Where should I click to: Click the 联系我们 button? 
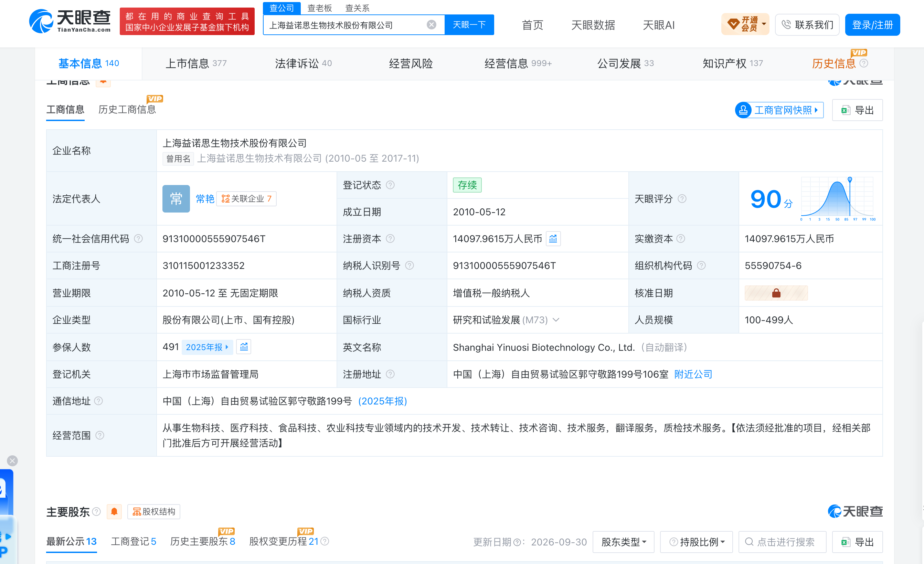click(807, 25)
